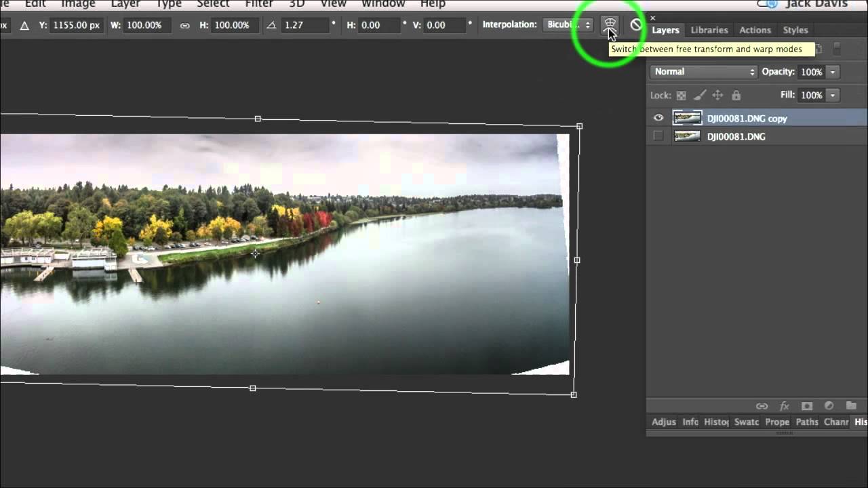Click the Opacity 100% value field

[812, 72]
